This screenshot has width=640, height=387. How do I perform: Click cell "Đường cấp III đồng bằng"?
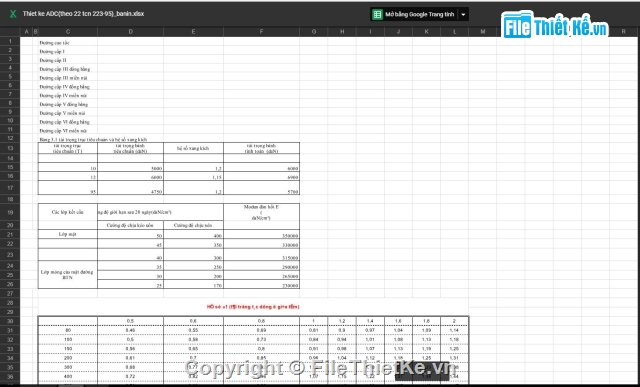(x=64, y=69)
